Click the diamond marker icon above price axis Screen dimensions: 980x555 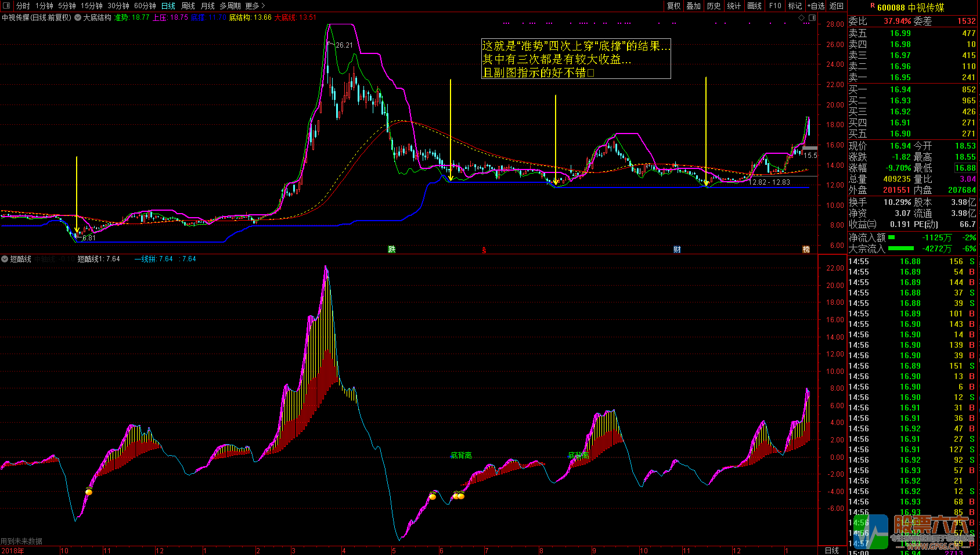[802, 18]
